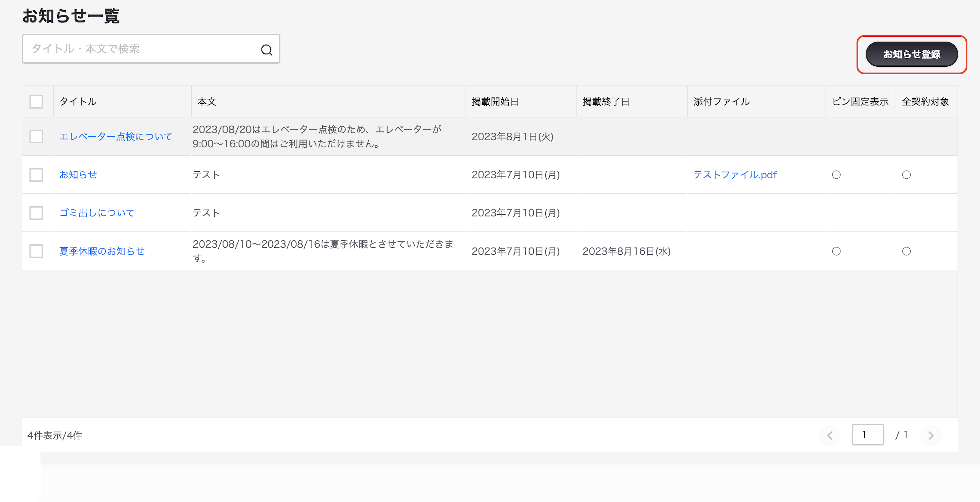Click the 4件表示/4件 count text
Image resolution: width=980 pixels, height=502 pixels.
(55, 435)
